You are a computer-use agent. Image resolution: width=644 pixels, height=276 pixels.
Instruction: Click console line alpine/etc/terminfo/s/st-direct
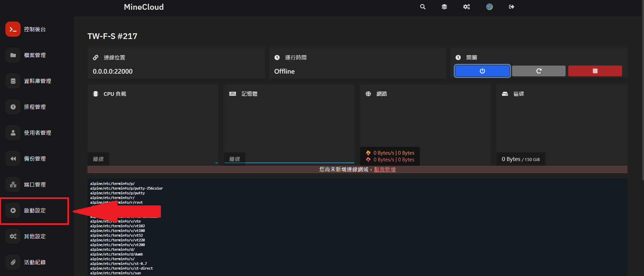pyautogui.click(x=122, y=268)
